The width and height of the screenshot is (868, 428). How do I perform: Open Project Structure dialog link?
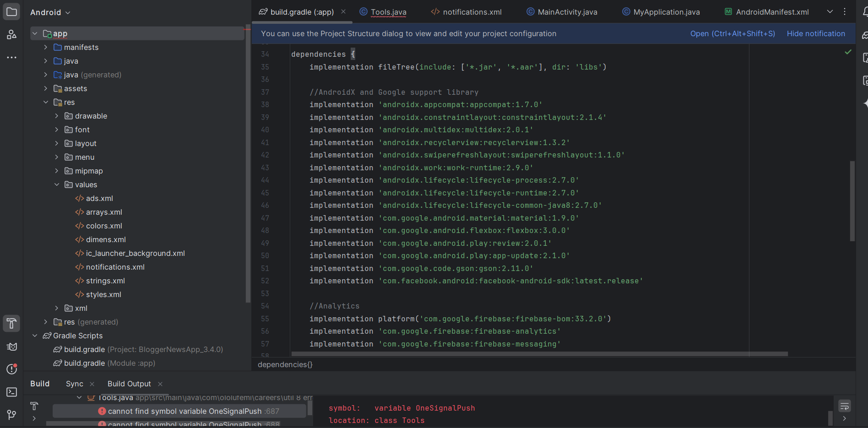[732, 33]
